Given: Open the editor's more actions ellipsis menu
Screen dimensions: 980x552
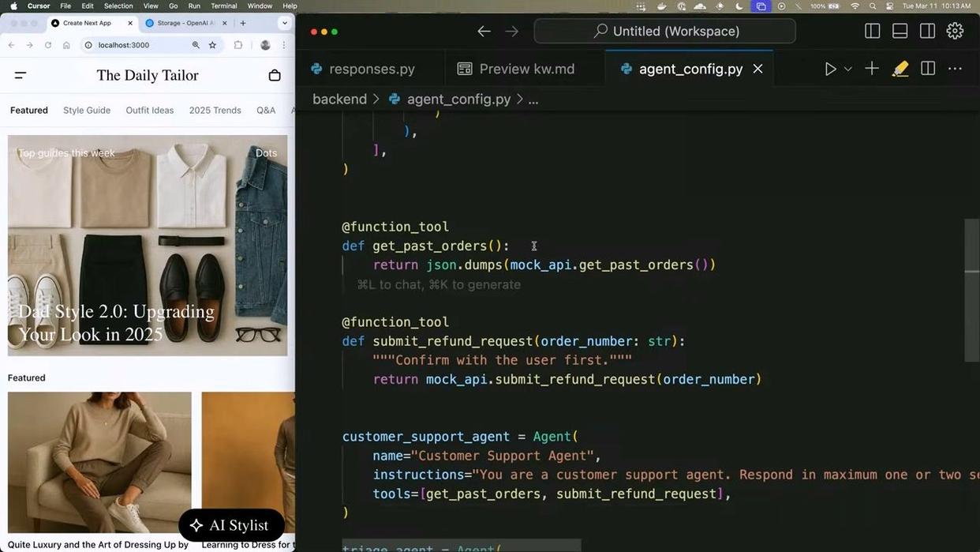Looking at the screenshot, I should coord(955,69).
